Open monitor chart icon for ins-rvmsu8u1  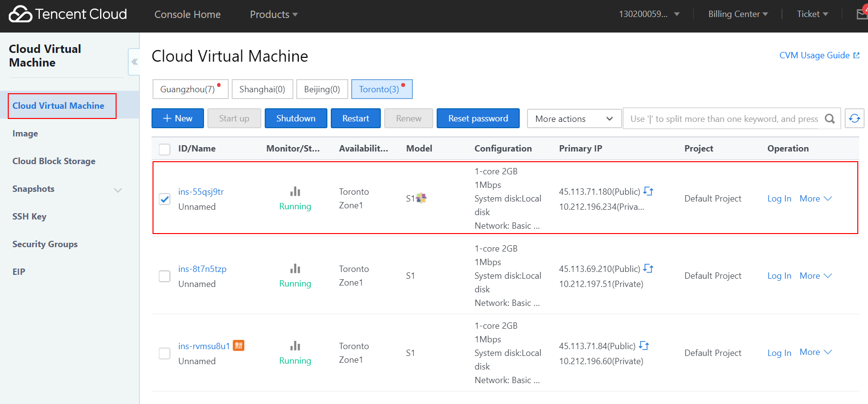click(x=295, y=346)
